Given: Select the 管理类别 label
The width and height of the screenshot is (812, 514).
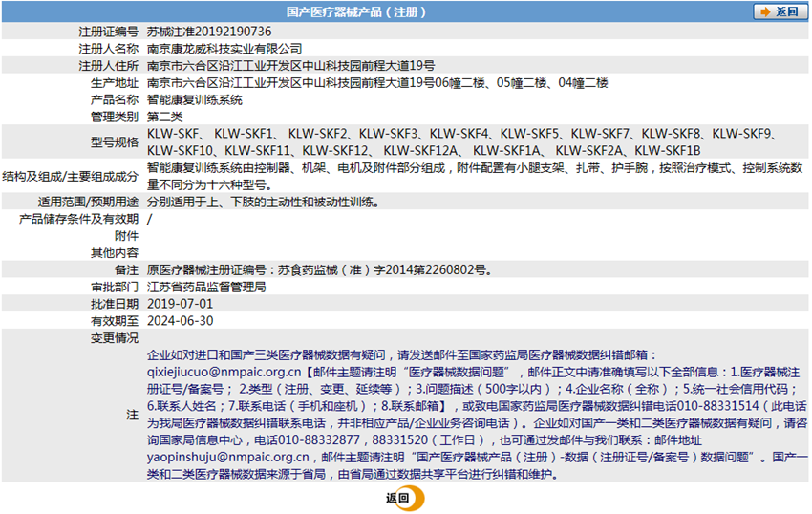Looking at the screenshot, I should coord(115,118).
